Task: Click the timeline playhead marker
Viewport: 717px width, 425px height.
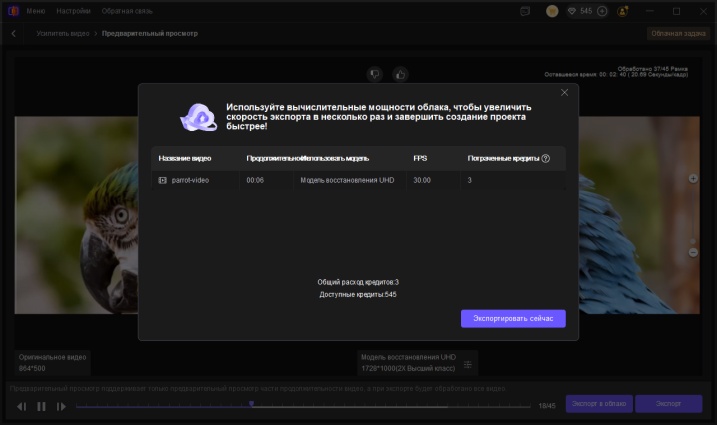Action: pyautogui.click(x=251, y=404)
